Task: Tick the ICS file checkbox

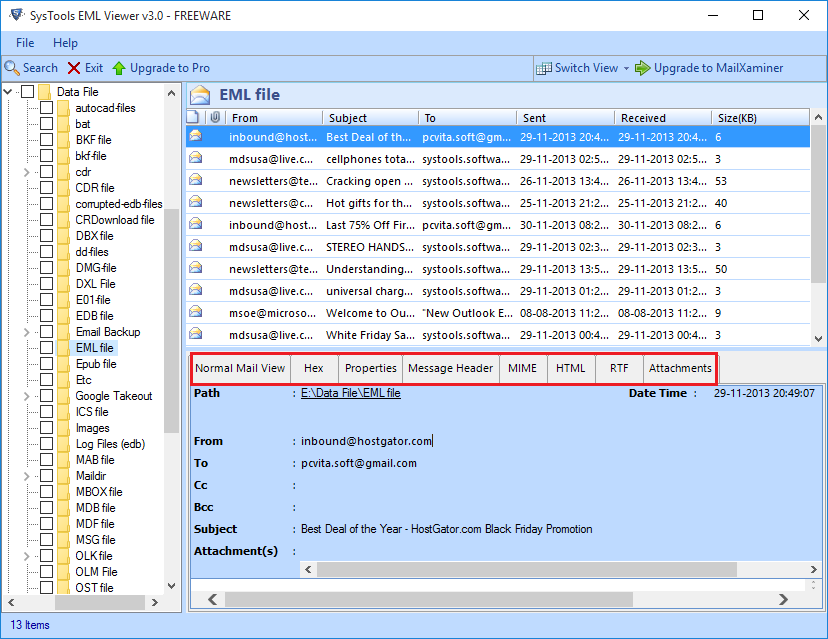Action: [46, 411]
